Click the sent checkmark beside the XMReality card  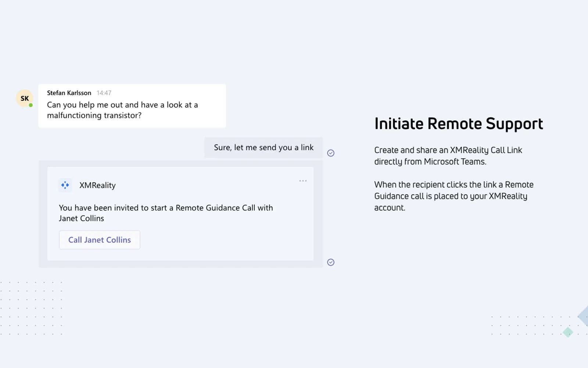point(331,262)
